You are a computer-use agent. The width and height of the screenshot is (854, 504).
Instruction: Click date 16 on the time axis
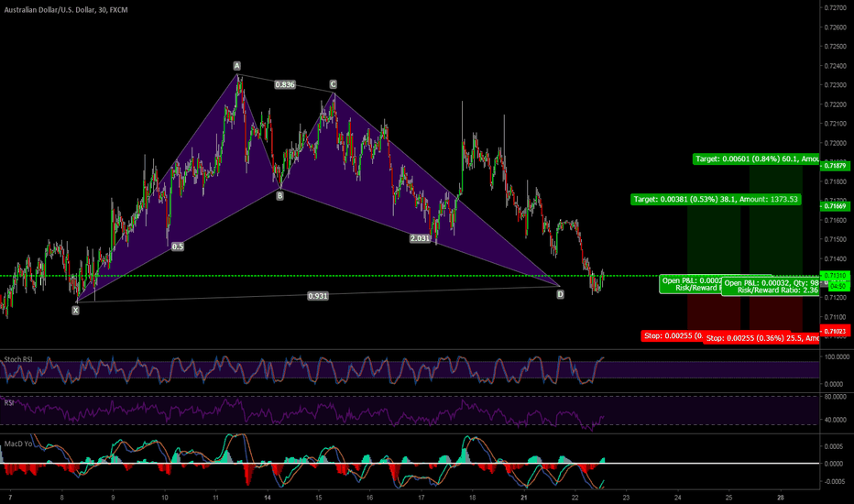click(370, 498)
